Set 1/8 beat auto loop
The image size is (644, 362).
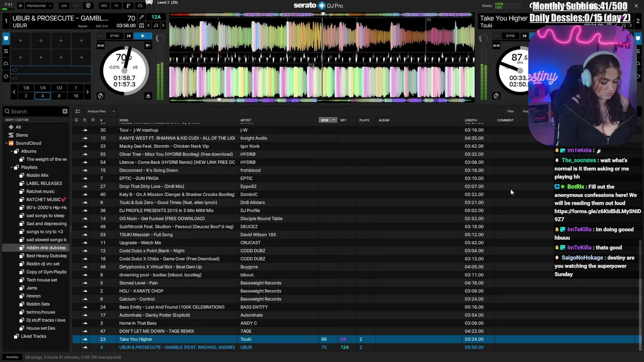coord(26,88)
